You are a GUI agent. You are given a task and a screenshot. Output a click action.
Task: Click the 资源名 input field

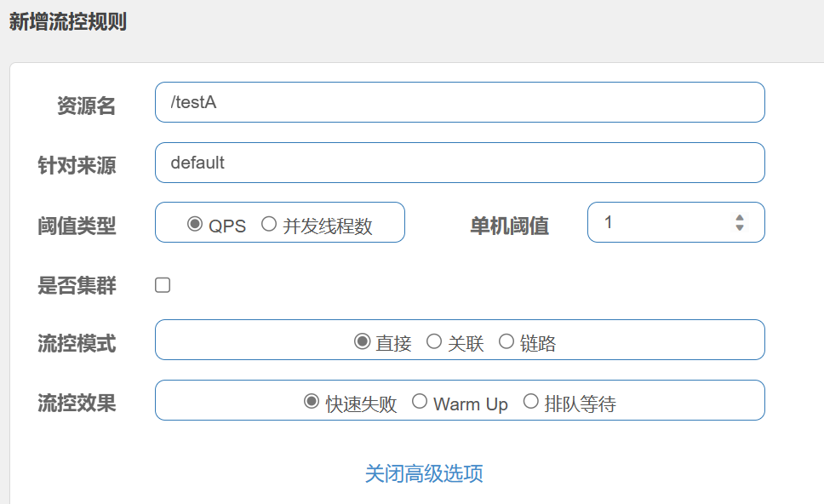[x=460, y=102]
